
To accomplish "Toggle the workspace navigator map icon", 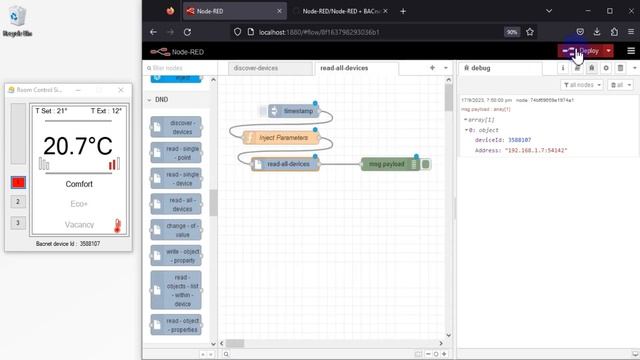I will [x=418, y=354].
